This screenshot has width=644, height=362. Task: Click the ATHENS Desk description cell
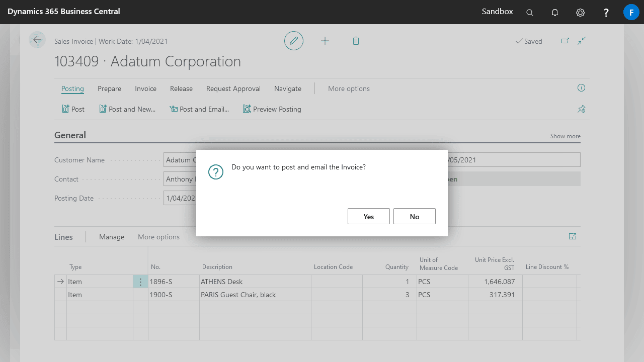[x=255, y=282]
